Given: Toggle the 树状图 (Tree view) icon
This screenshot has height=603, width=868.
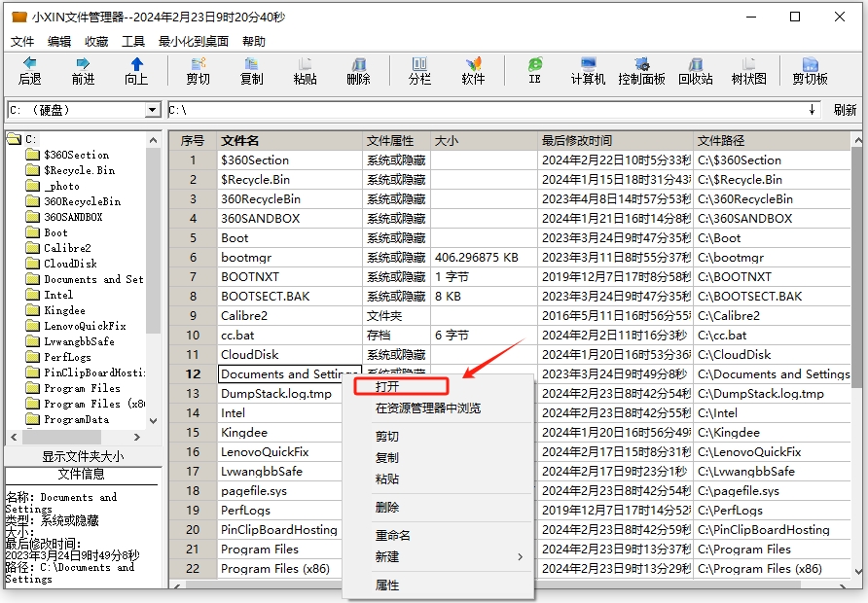Looking at the screenshot, I should coord(748,70).
